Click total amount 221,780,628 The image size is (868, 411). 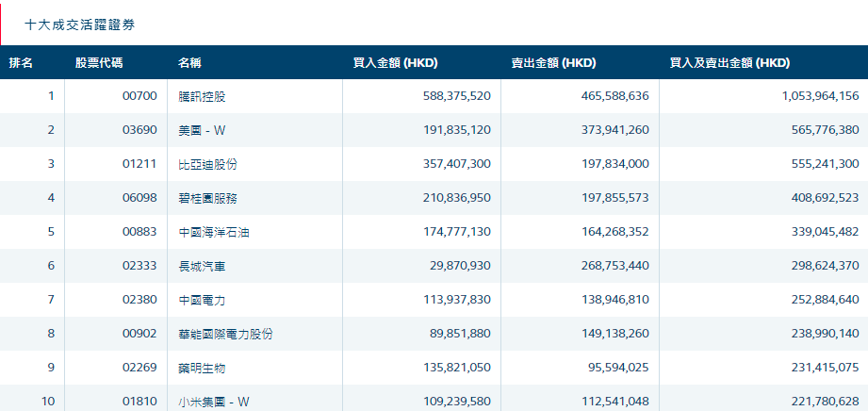[x=826, y=401]
